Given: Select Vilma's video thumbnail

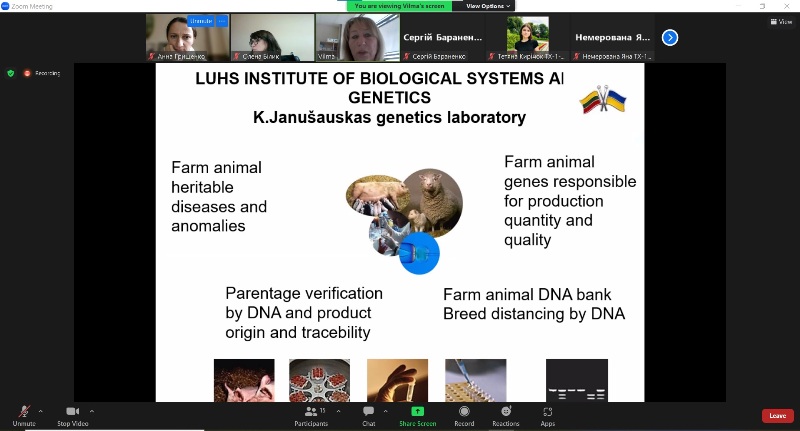Looking at the screenshot, I should coord(358,37).
